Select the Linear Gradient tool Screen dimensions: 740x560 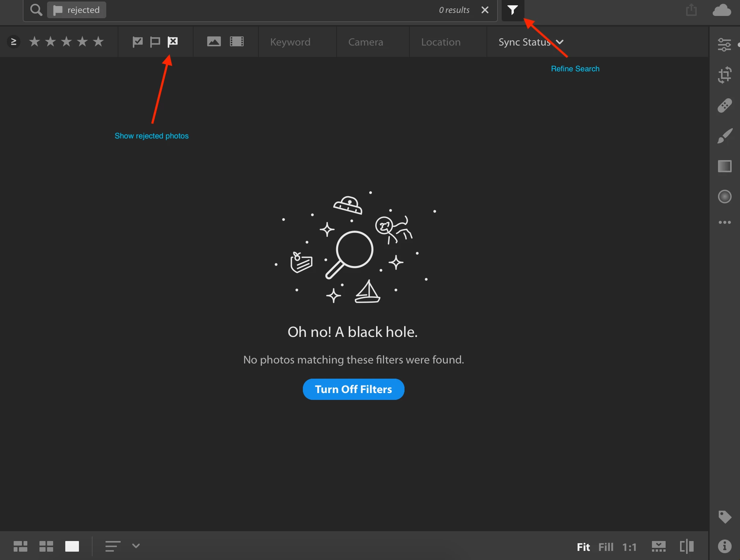[x=724, y=166]
